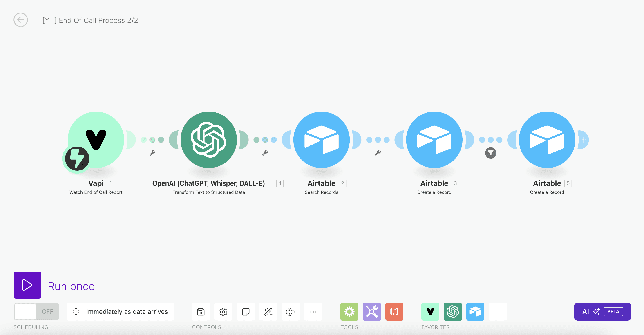Click wrench between Airtable Search and Create

click(378, 153)
